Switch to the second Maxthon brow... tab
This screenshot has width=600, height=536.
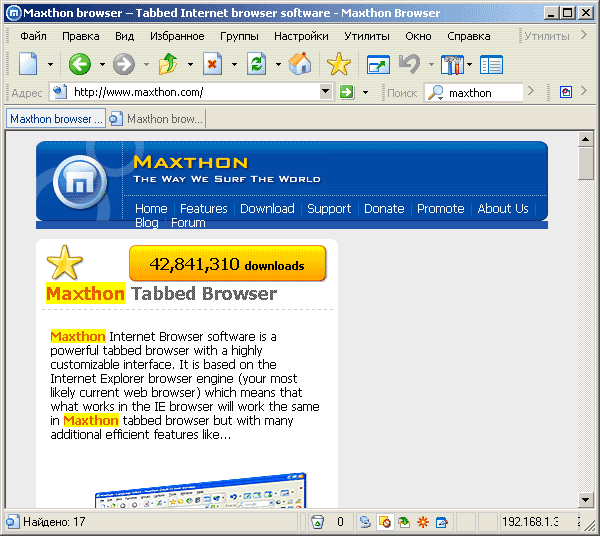[156, 119]
